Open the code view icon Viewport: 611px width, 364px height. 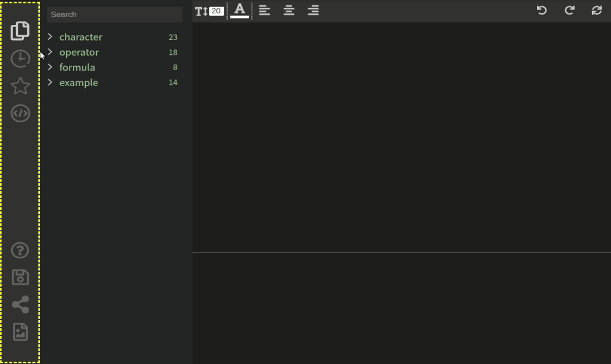coord(20,113)
